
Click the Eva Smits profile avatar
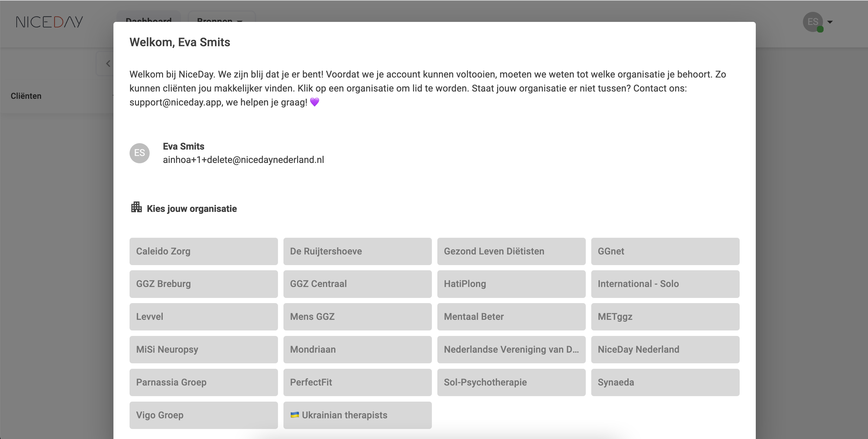tap(140, 153)
